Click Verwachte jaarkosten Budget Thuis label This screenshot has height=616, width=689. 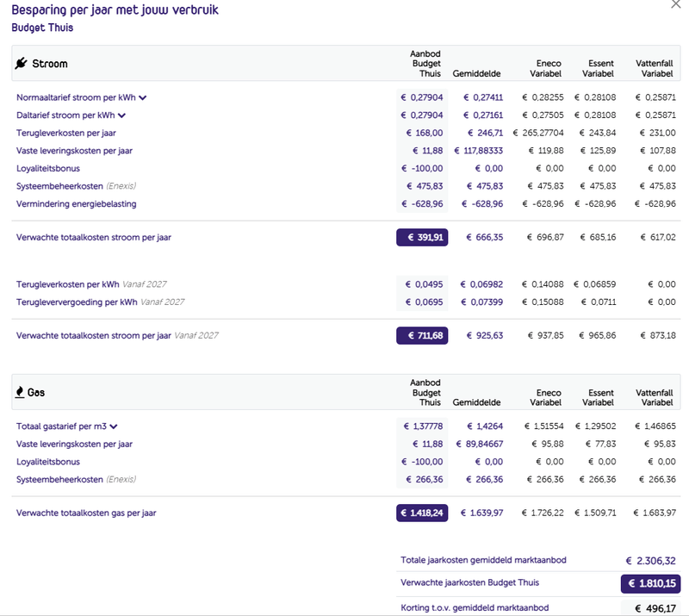[469, 582]
